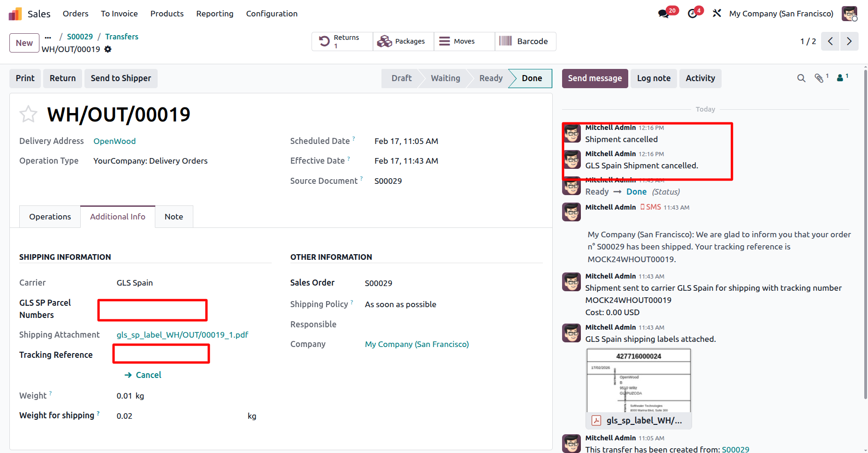Open the Reporting menu
Viewport: 868px width, 453px height.
(215, 14)
